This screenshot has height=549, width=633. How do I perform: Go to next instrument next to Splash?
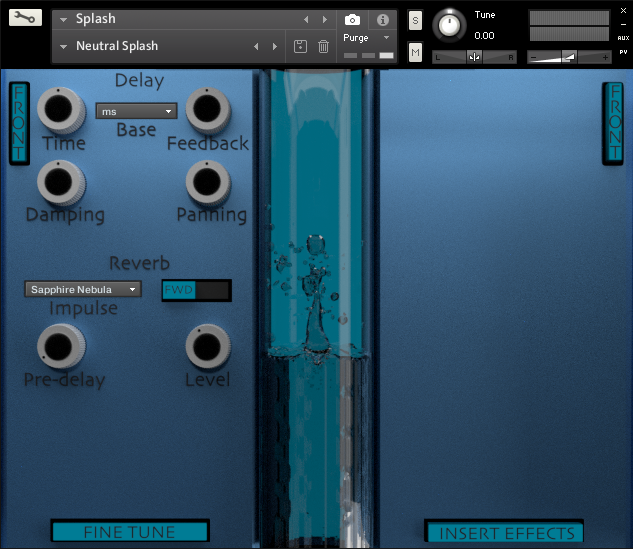pos(325,19)
